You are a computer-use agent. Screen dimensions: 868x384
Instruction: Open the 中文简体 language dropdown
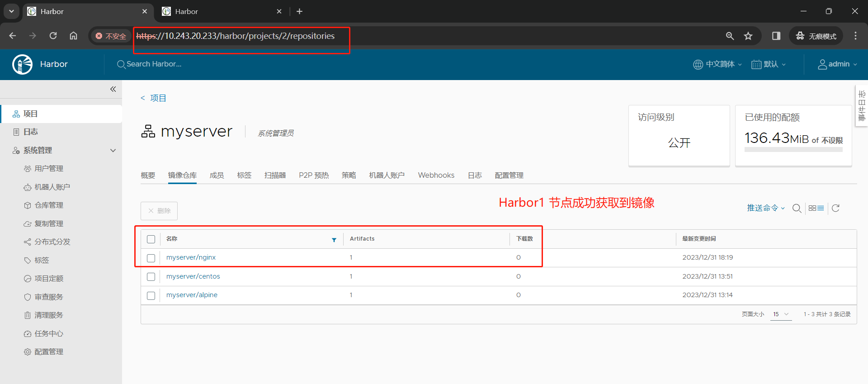point(717,64)
